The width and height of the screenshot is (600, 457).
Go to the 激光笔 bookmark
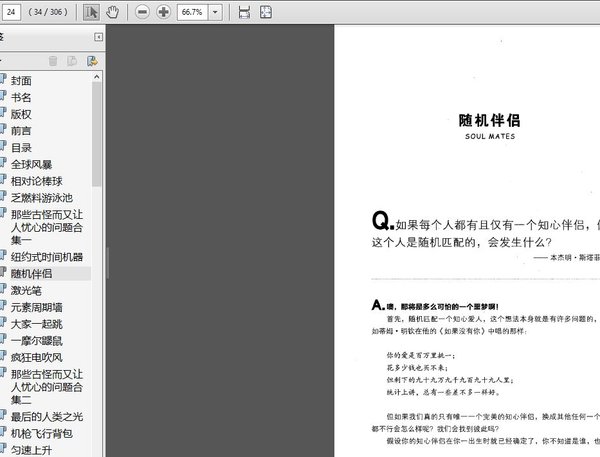26,291
